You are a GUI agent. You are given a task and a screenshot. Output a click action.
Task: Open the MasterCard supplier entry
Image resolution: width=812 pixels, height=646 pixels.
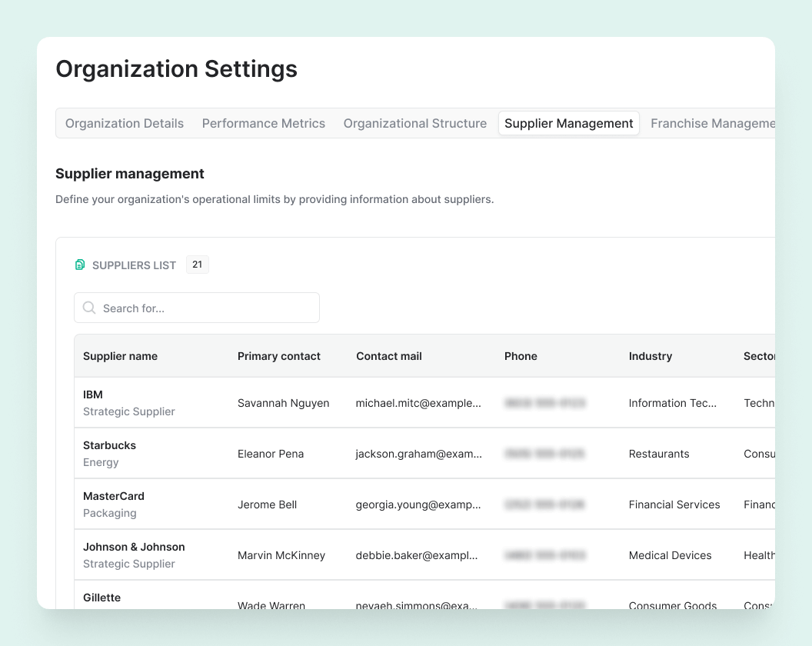[114, 497]
